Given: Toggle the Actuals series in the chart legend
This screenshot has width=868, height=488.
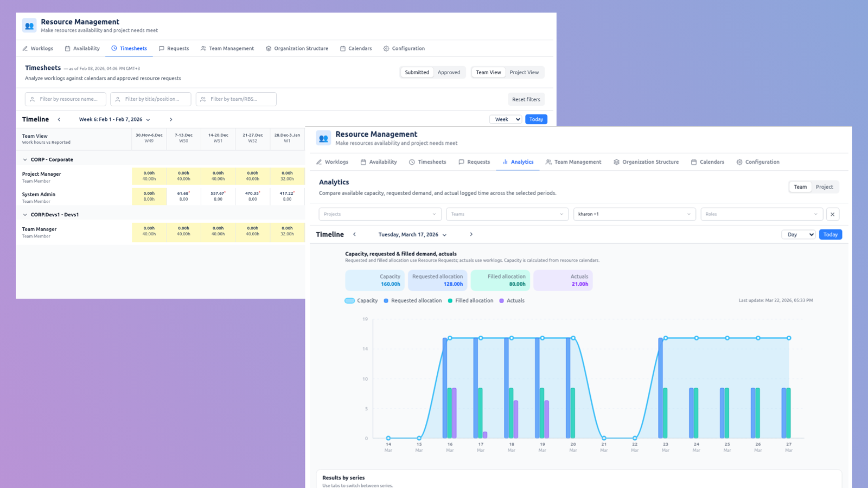Looking at the screenshot, I should coord(512,300).
